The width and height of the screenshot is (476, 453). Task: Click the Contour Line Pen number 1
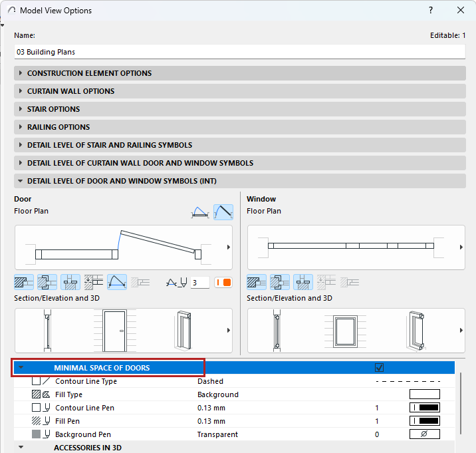tap(377, 408)
